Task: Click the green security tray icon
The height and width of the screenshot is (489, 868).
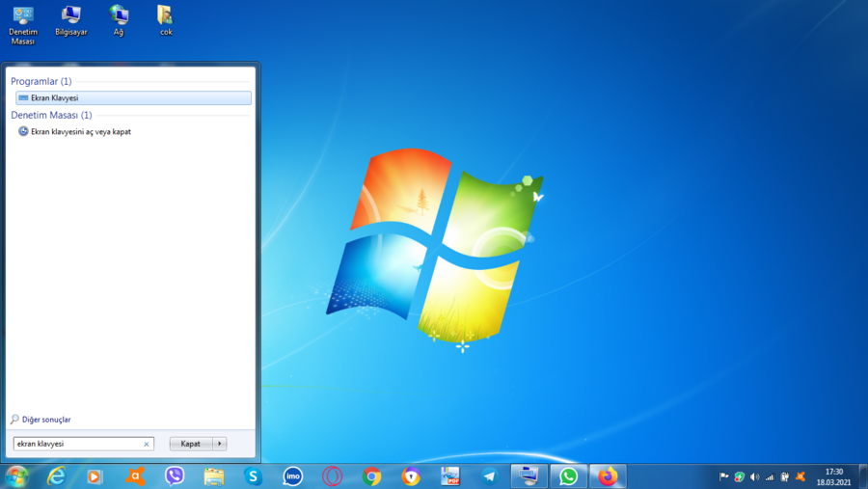Action: pos(739,476)
